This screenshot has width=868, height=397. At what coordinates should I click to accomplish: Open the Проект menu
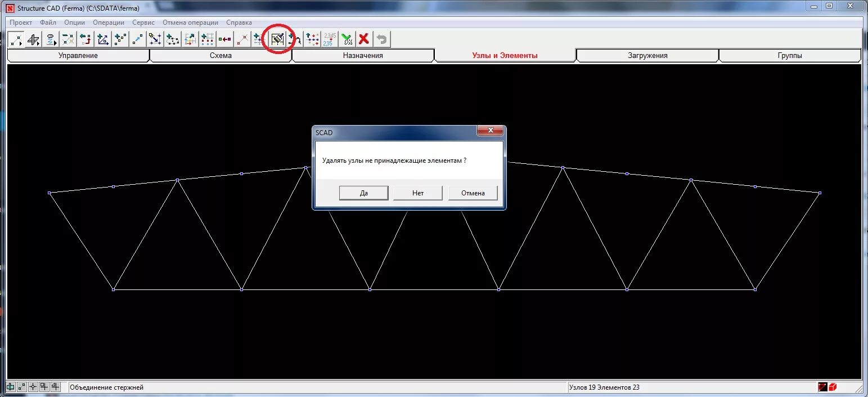click(21, 23)
